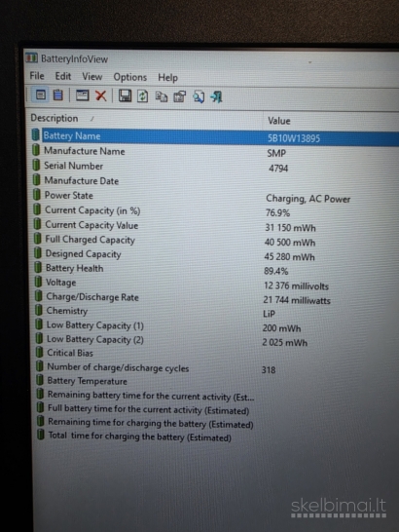Click the copy selected items icon
The height and width of the screenshot is (532, 399).
pyautogui.click(x=161, y=96)
